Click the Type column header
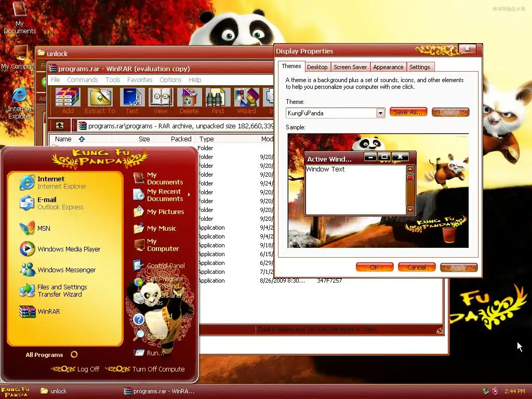This screenshot has height=399, width=532. (227, 139)
